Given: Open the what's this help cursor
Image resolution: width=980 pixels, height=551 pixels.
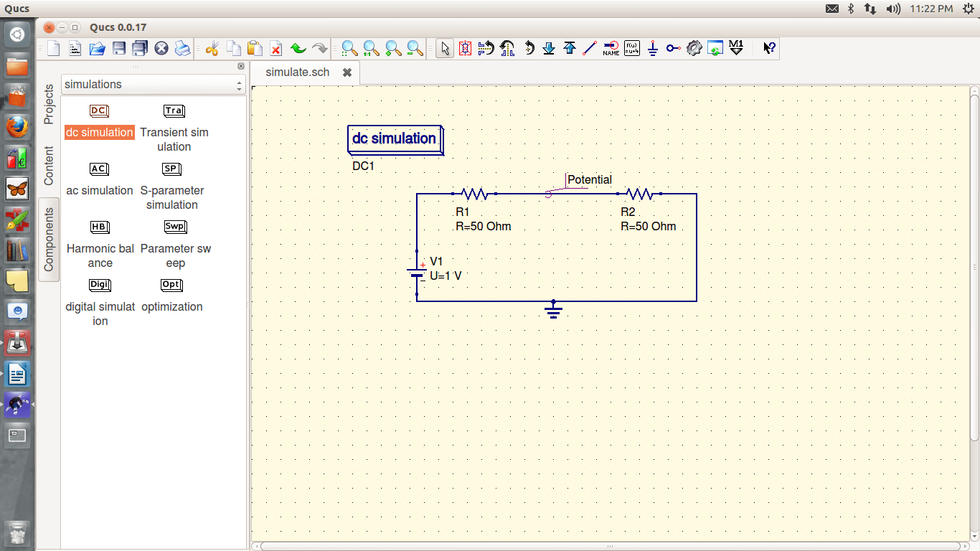Looking at the screenshot, I should pyautogui.click(x=769, y=48).
